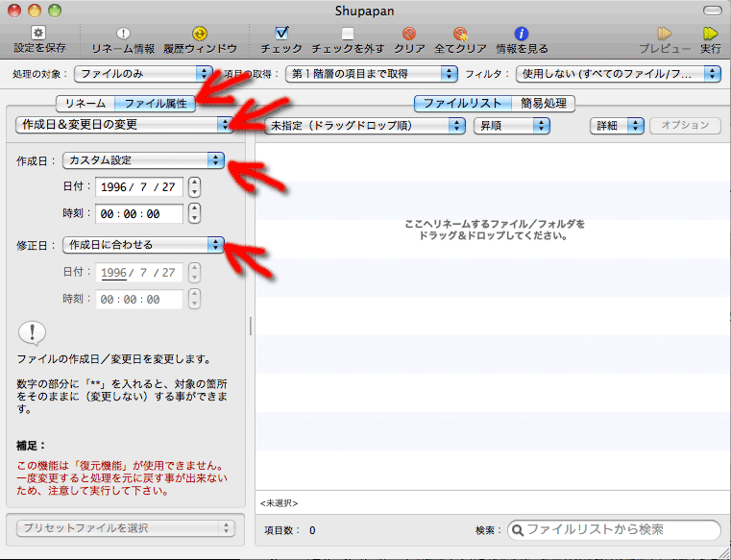731x560 pixels.
Task: Click the red 復元機能 warning text
Action: point(122,478)
